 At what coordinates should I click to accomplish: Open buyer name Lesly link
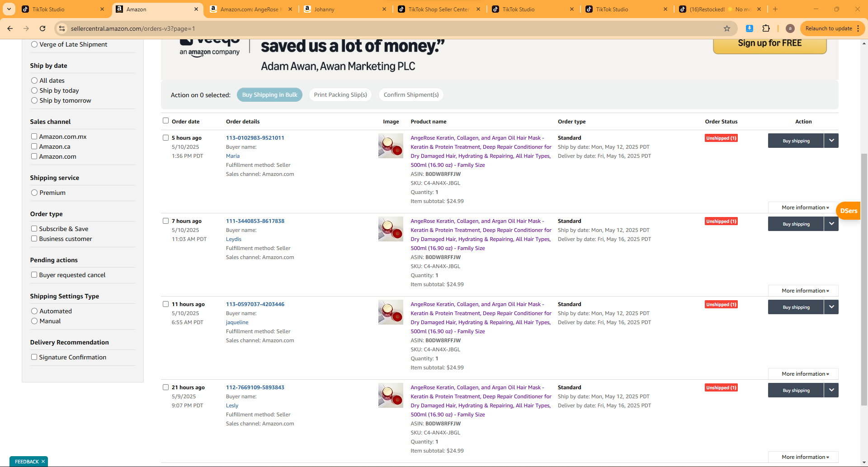click(232, 406)
